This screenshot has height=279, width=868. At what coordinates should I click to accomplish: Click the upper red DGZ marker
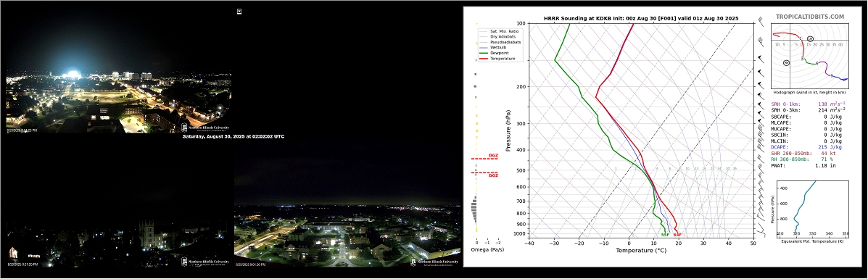coord(484,157)
